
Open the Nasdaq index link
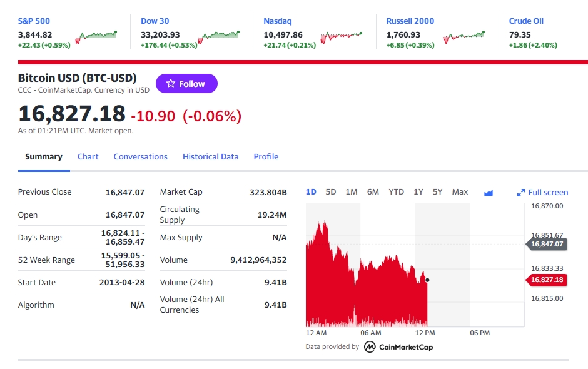pos(278,21)
